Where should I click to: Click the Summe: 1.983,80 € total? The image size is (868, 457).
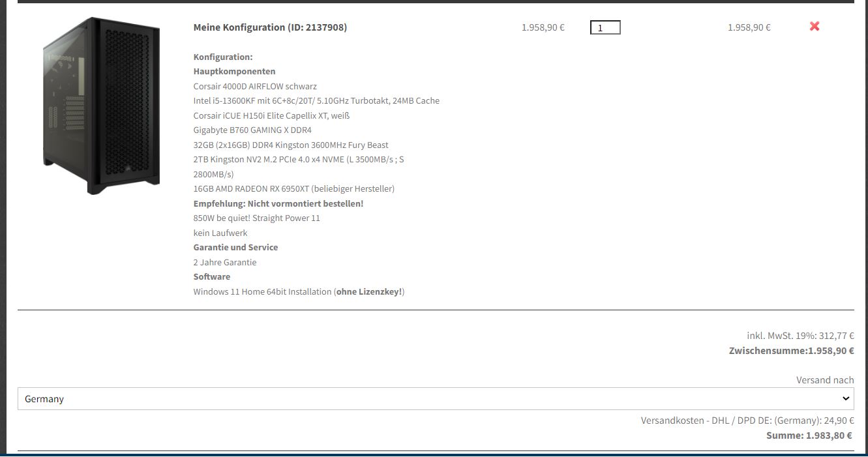point(809,435)
